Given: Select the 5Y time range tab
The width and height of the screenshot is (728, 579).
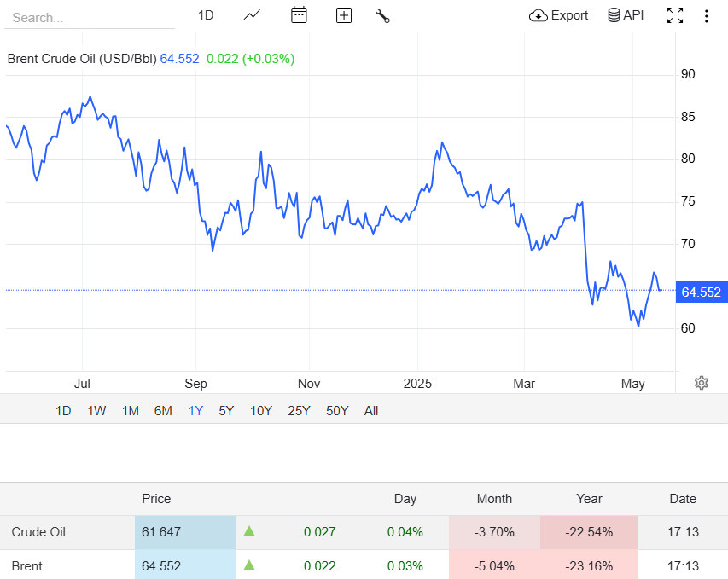Looking at the screenshot, I should coord(226,411).
